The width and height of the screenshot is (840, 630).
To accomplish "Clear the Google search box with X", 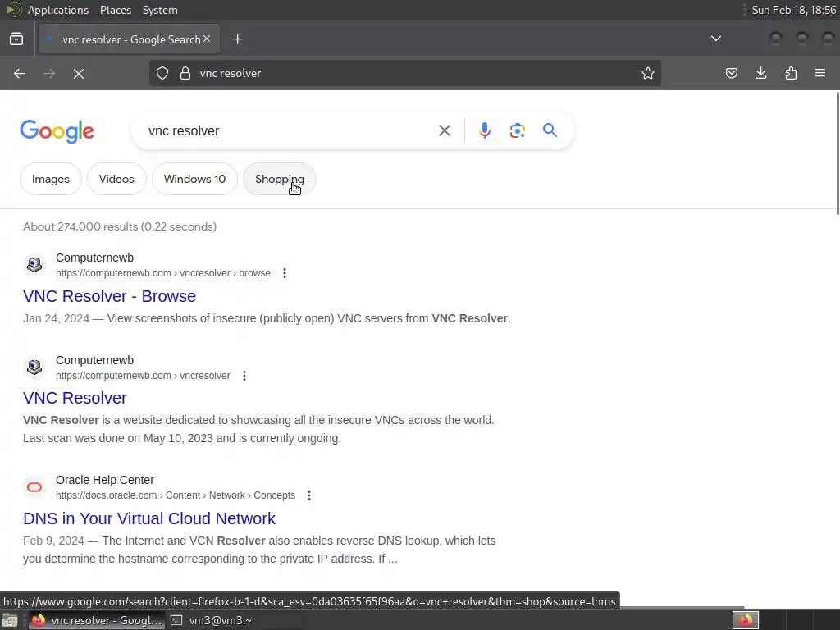I will click(x=444, y=130).
